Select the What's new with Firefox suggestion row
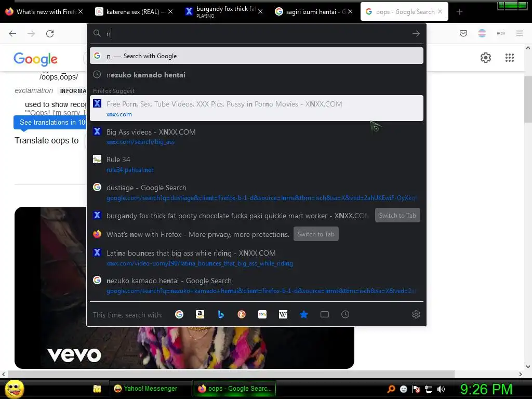The width and height of the screenshot is (532, 399). 257,234
